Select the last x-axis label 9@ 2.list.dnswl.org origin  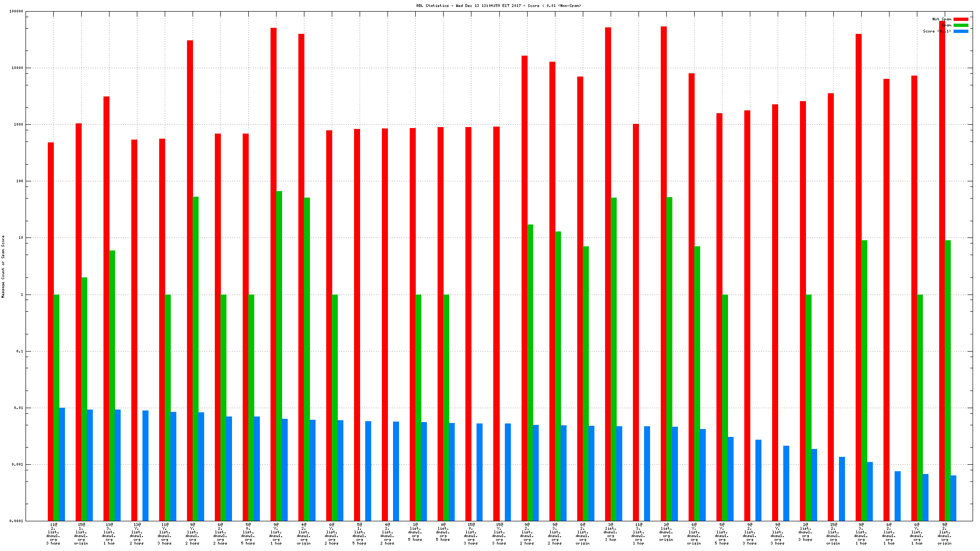(x=944, y=533)
